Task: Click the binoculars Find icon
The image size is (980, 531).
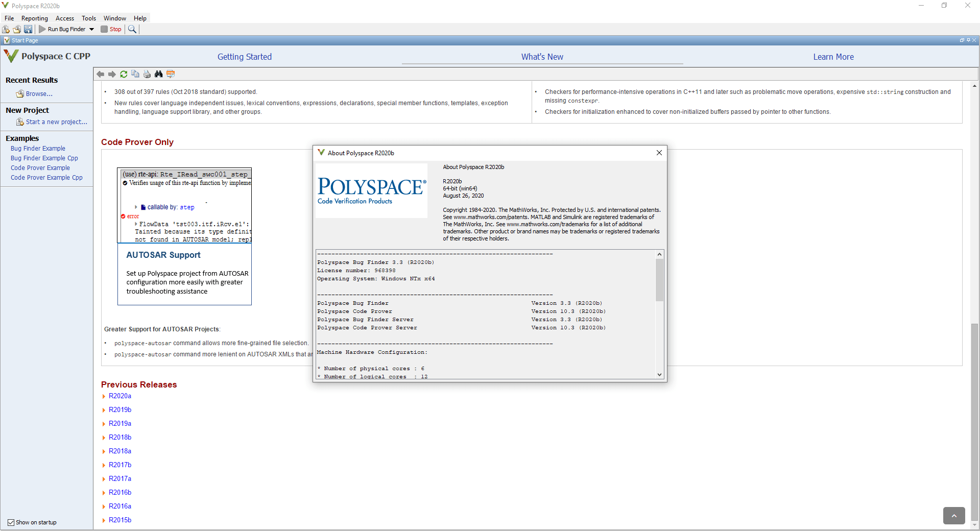Action: (x=159, y=74)
